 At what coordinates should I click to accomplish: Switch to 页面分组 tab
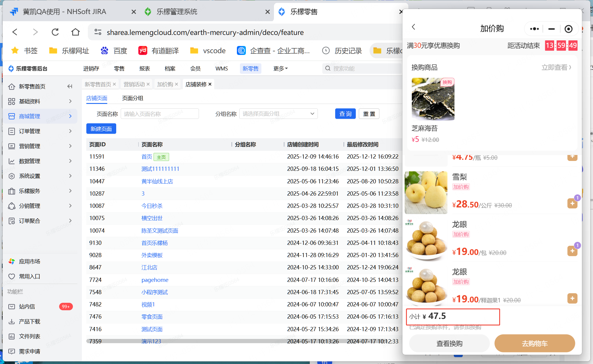[132, 98]
